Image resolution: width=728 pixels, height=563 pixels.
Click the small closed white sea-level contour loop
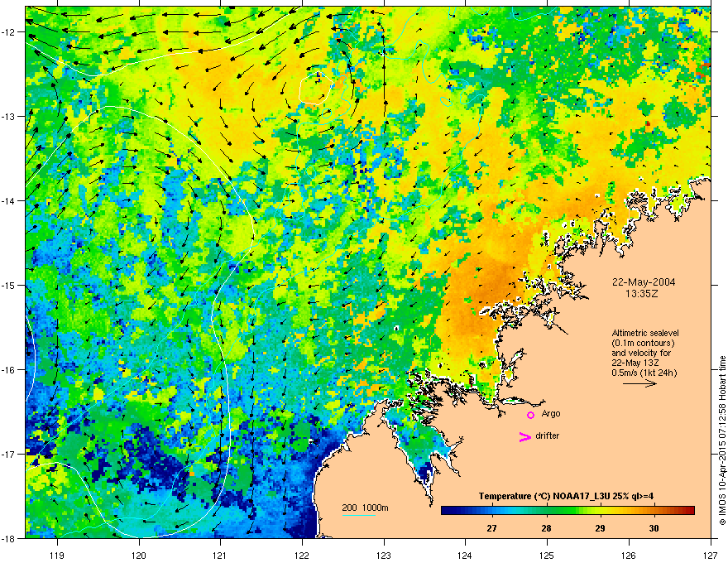(x=316, y=88)
